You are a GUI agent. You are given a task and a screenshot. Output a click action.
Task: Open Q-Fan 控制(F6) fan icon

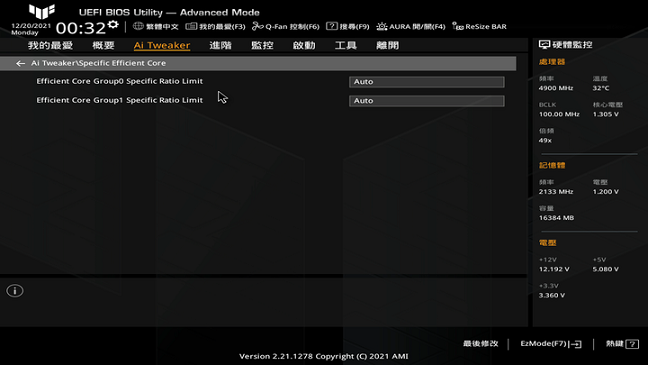point(257,26)
